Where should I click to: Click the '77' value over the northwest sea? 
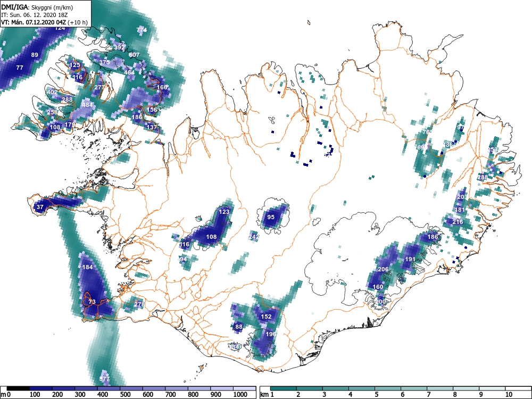pos(20,68)
